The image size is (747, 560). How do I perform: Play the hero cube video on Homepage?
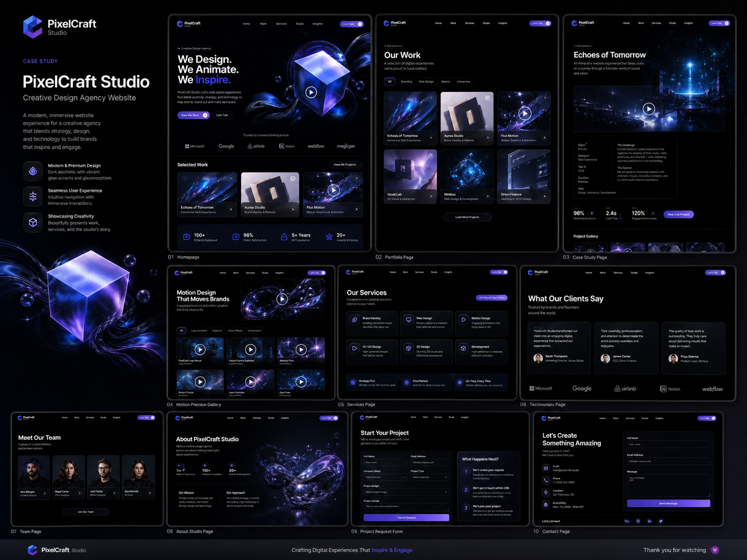point(311,92)
